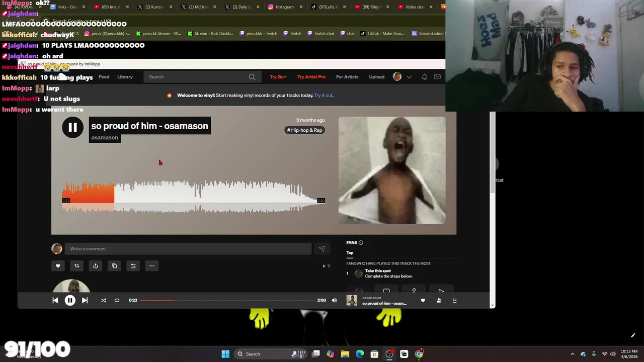This screenshot has height=362, width=644.
Task: Open the more options ellipsis button
Action: 151,266
